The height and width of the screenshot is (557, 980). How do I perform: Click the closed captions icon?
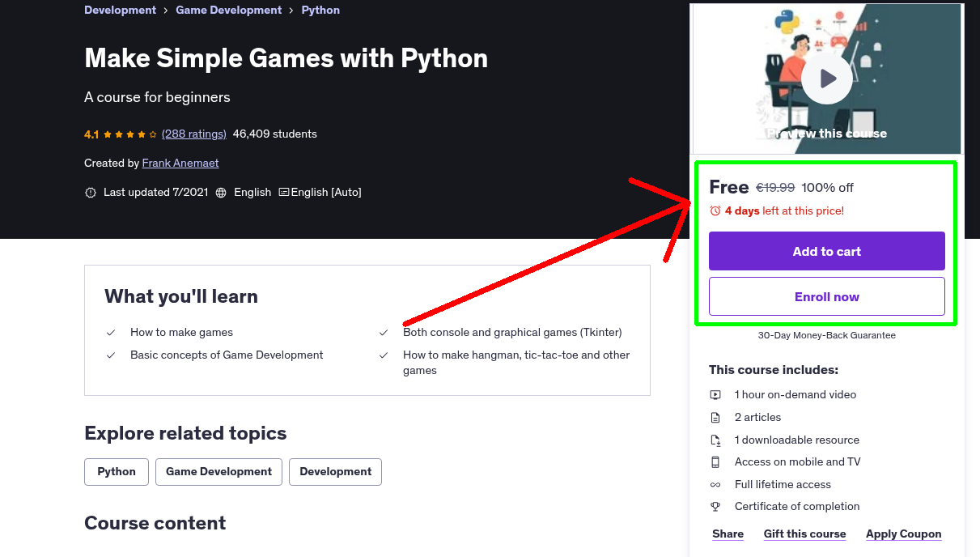pyautogui.click(x=284, y=193)
